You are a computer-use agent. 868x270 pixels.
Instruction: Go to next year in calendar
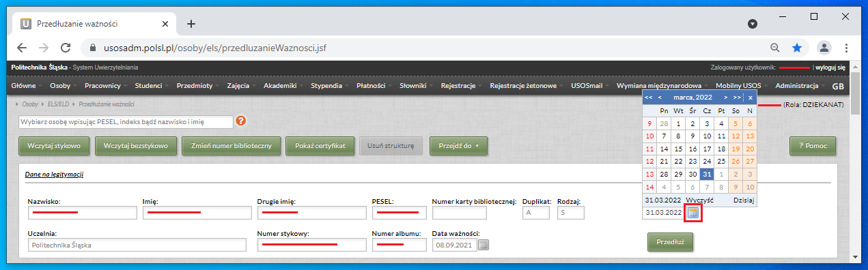737,97
